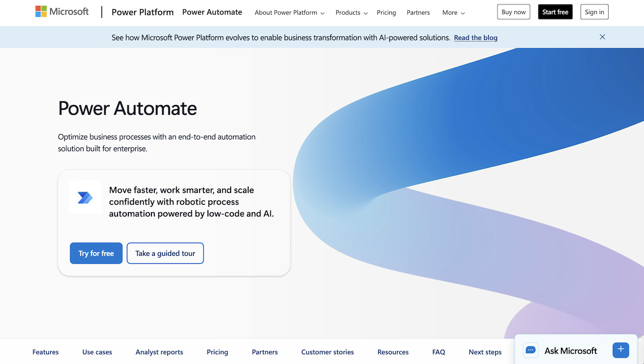Click the Power Automate flow logo on the card
The width and height of the screenshot is (644, 364).
click(85, 197)
